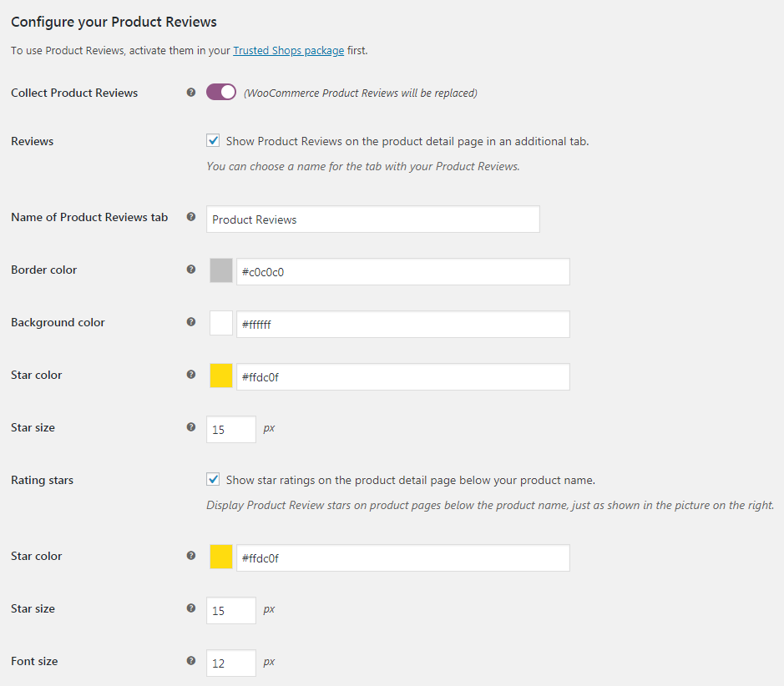Click the yellow swatch for Rating stars color
Screen dimensions: 784x686
coord(221,557)
